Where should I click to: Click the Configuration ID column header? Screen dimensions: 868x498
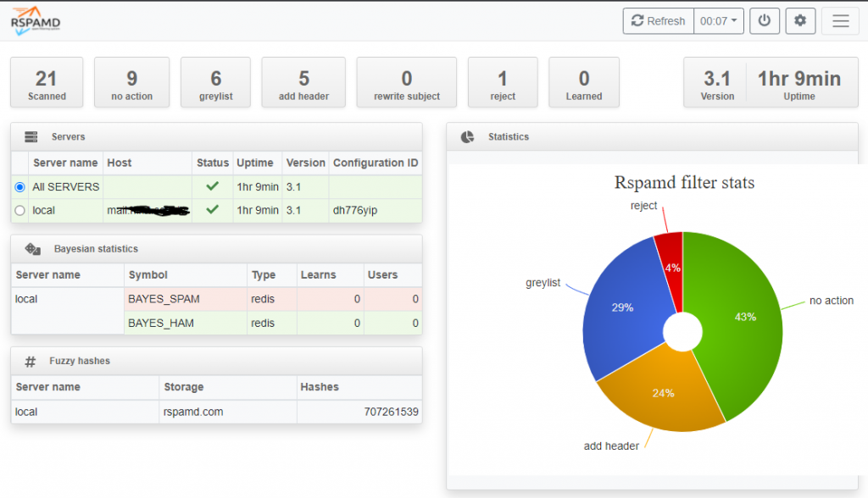pyautogui.click(x=376, y=163)
